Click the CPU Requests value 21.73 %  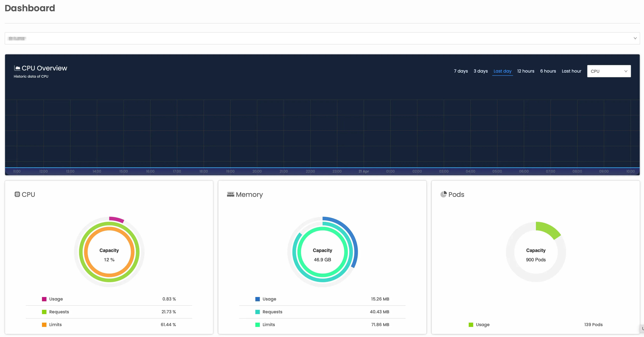click(168, 312)
